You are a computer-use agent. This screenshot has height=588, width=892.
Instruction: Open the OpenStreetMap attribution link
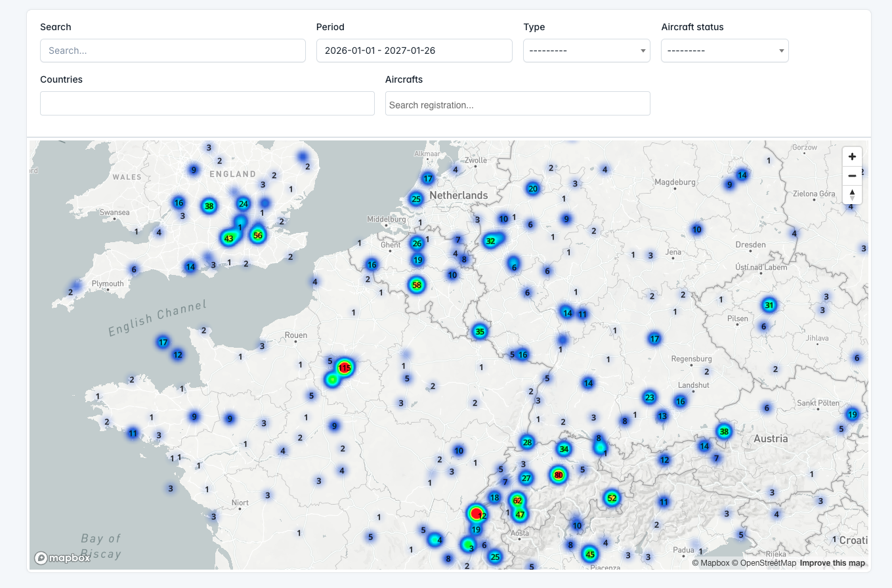point(763,563)
